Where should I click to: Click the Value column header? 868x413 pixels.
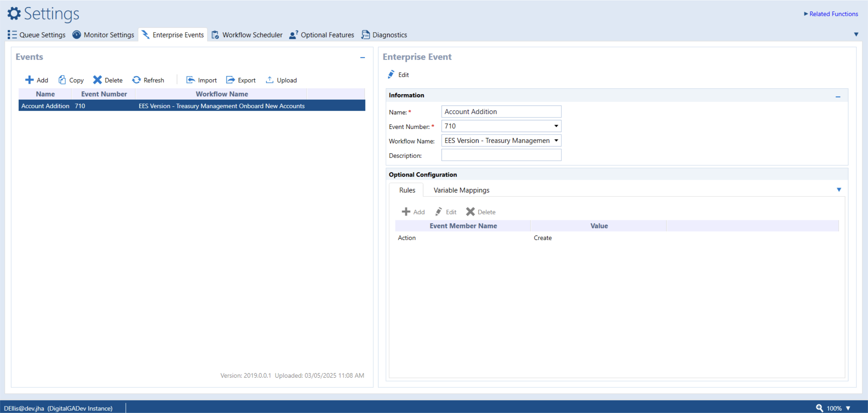point(599,226)
